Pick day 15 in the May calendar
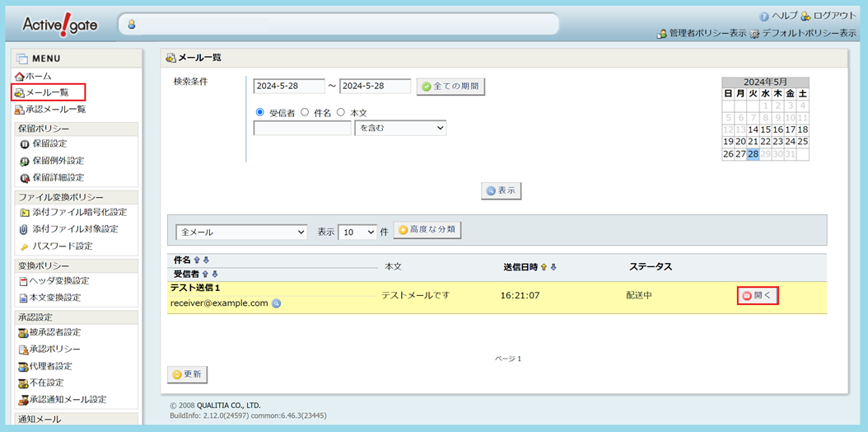This screenshot has height=432, width=868. pyautogui.click(x=765, y=129)
